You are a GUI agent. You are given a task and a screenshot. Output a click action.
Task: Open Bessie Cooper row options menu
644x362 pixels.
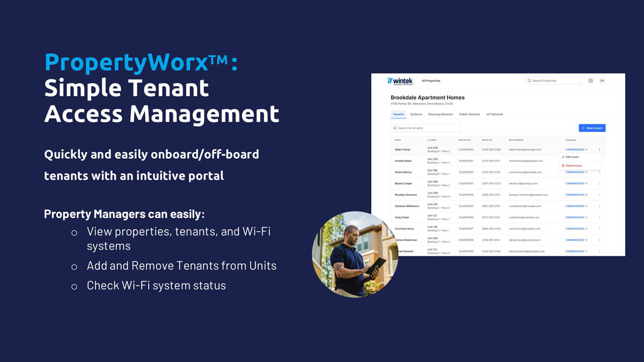[599, 183]
